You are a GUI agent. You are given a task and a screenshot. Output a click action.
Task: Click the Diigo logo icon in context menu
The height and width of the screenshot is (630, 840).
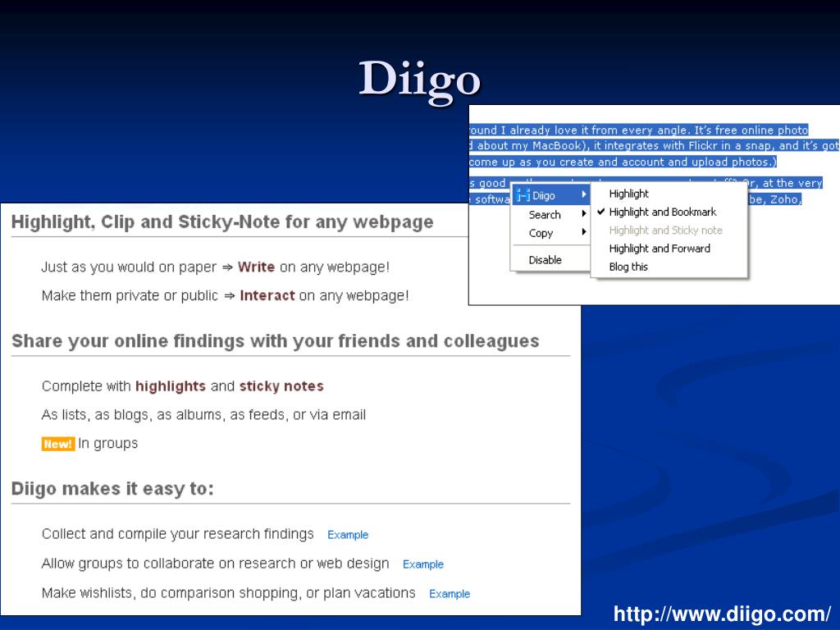523,195
